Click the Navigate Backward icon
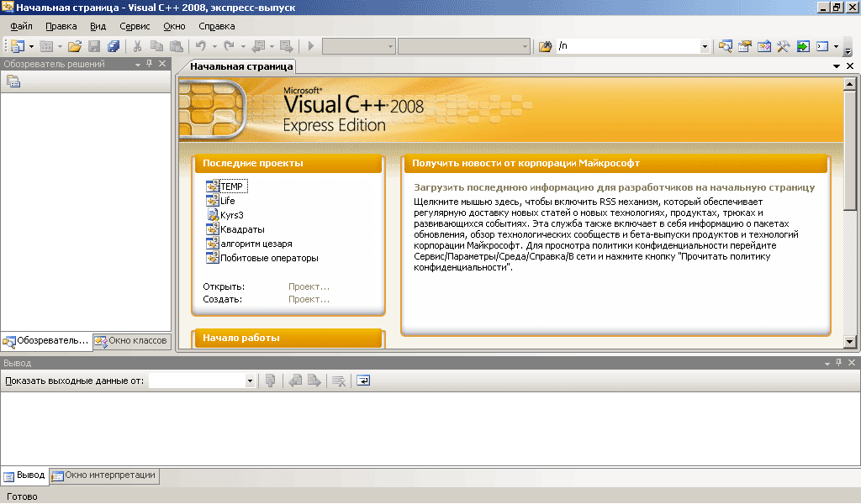Image resolution: width=861 pixels, height=504 pixels. click(258, 46)
